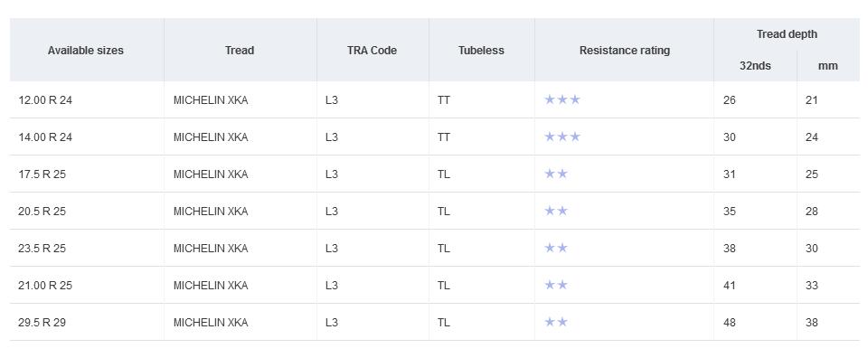Select the TRA Code column header
The image size is (868, 358).
click(x=372, y=51)
